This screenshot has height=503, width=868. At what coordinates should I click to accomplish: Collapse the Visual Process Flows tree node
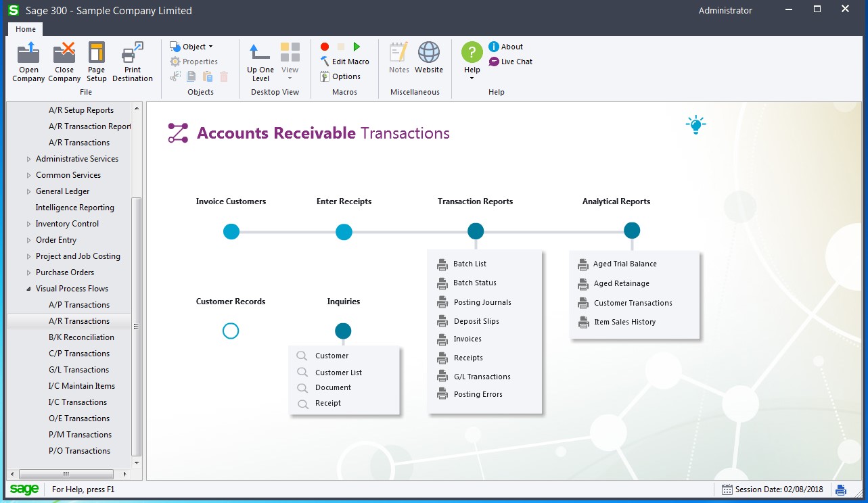point(28,289)
